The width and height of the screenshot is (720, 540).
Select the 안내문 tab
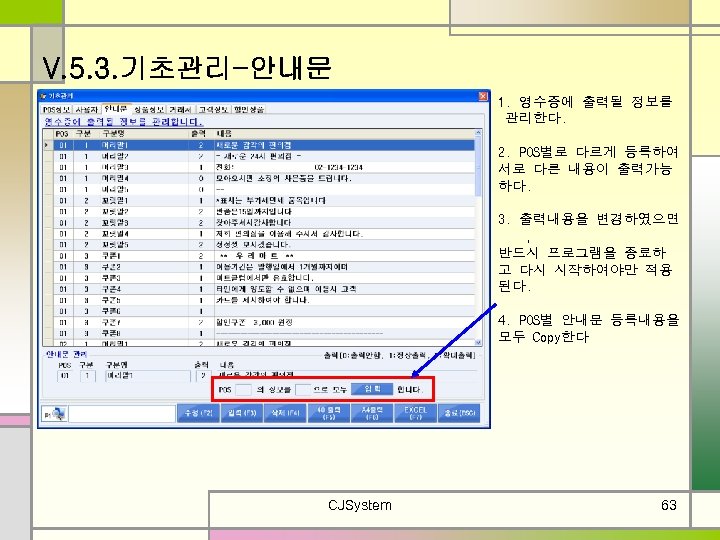pos(116,109)
